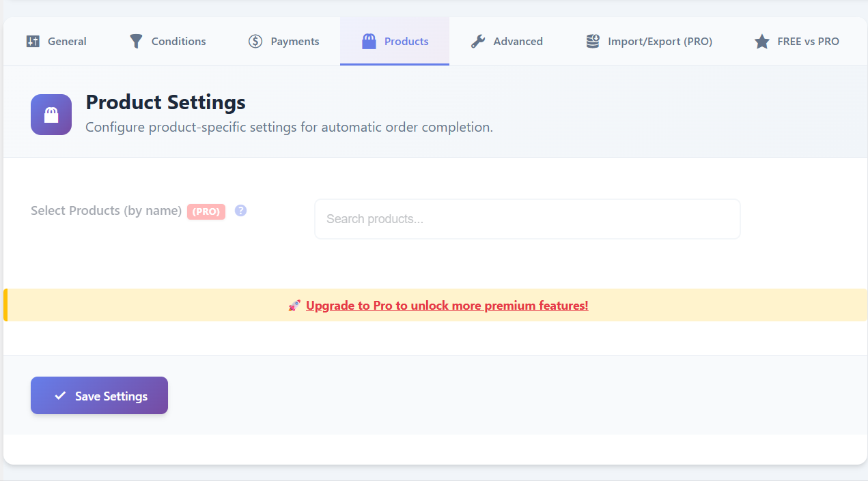Click the Conditions funnel icon
The image size is (868, 481).
[x=137, y=42]
